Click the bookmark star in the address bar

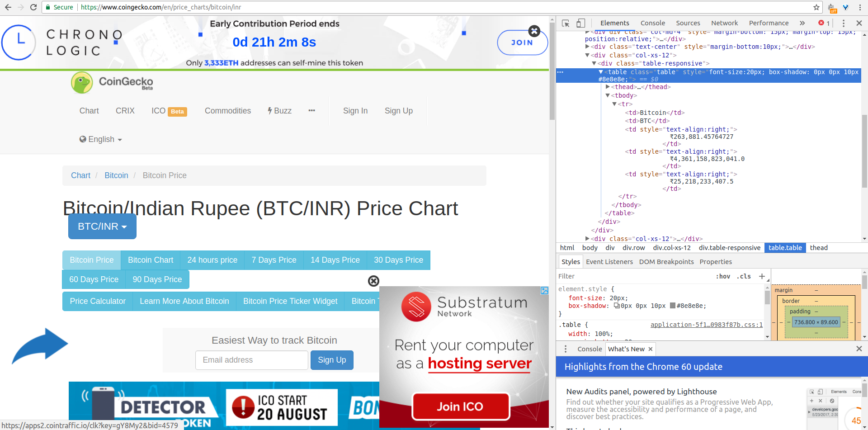pos(816,7)
